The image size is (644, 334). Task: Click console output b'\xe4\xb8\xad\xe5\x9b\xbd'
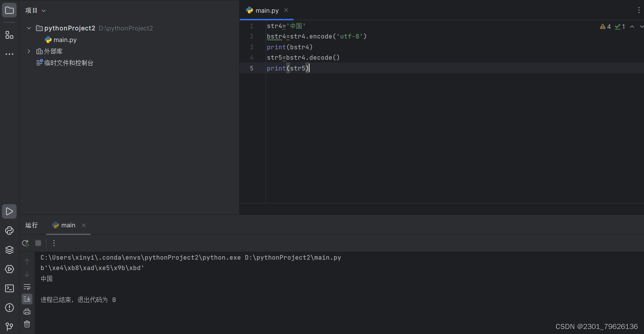[x=92, y=268]
